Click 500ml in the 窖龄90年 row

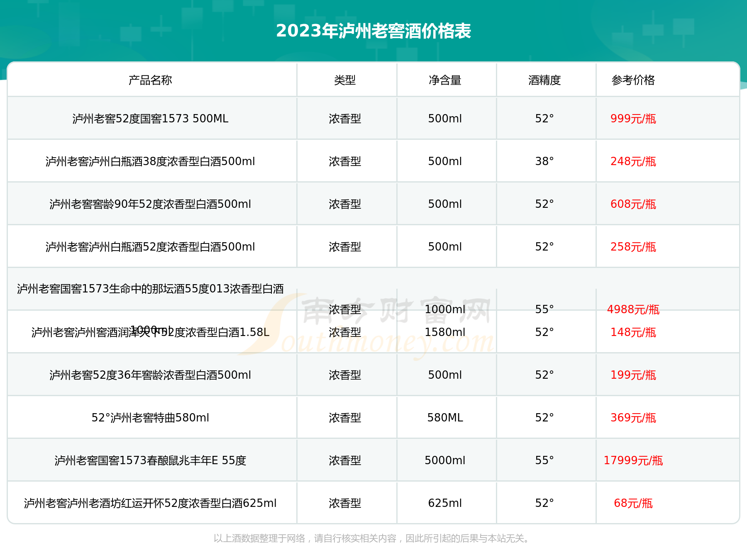tap(445, 204)
